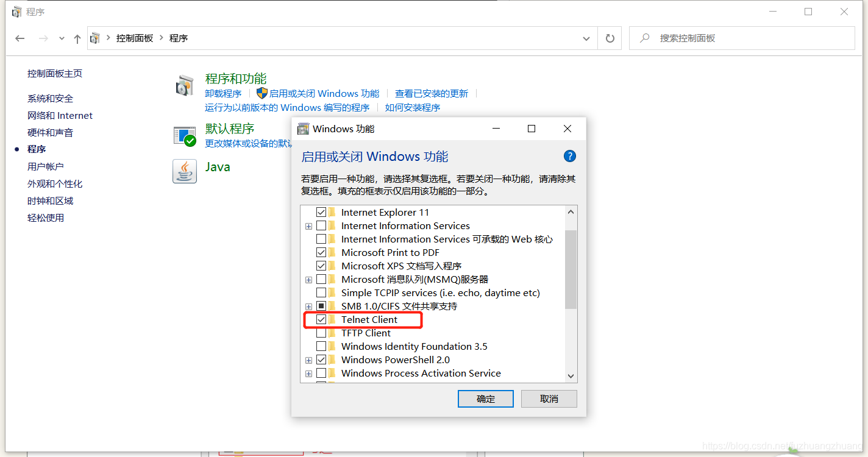Expand SMB 1.0/CIFS 文件共享支持 node
Image resolution: width=868 pixels, height=457 pixels.
pos(309,306)
